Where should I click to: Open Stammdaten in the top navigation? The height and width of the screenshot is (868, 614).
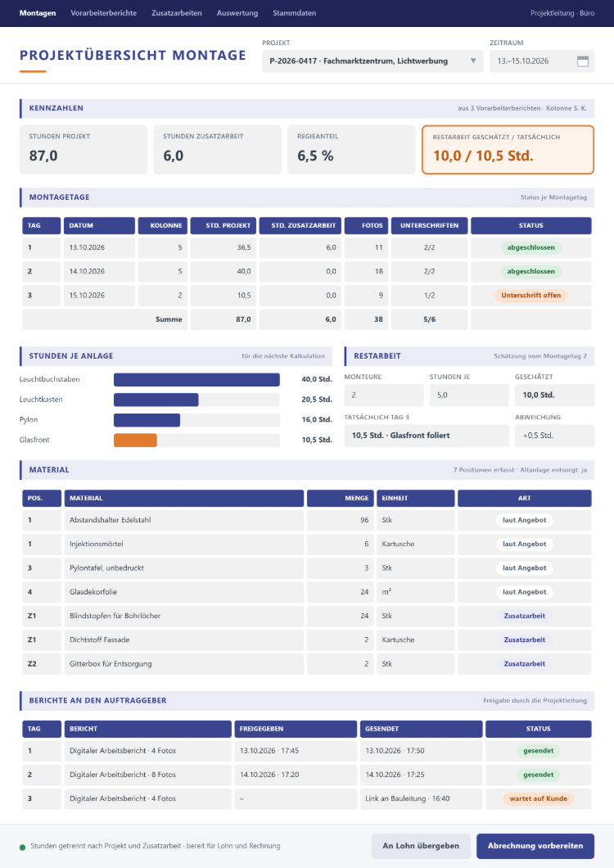(295, 13)
